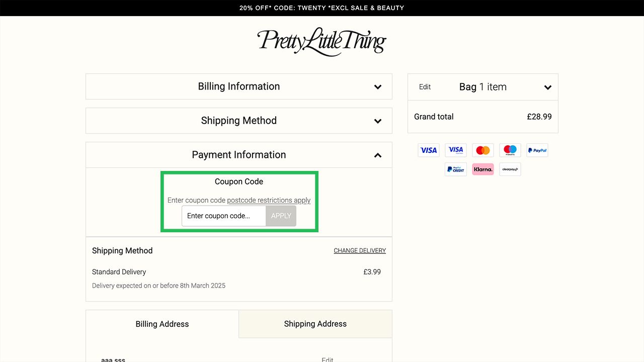Click Edit next to Bag
Viewport: 644px width, 362px height.
click(x=424, y=86)
